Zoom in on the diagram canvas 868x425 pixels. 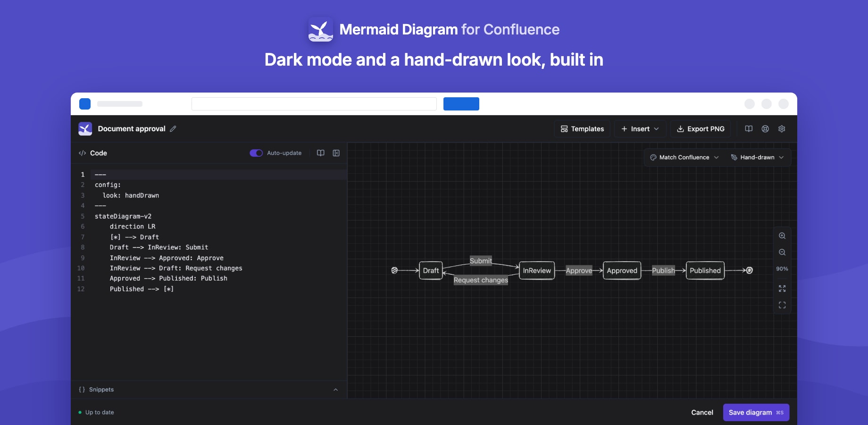782,236
